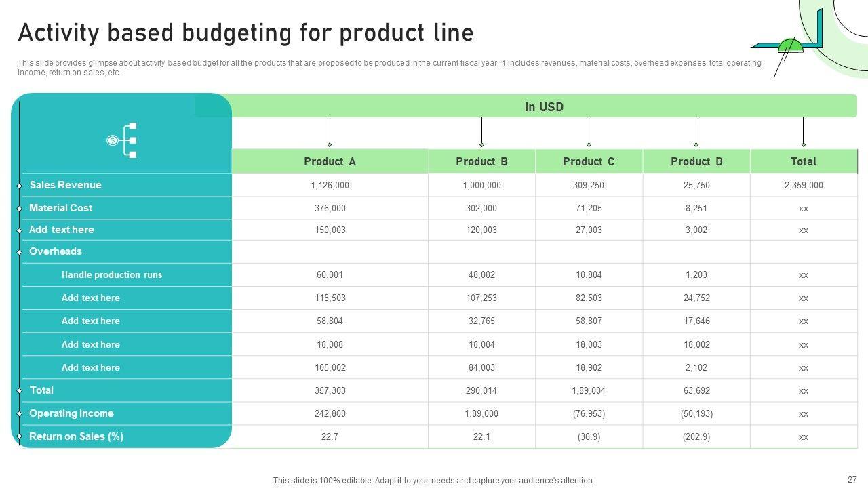The image size is (868, 488).
Task: Click the 'Sales Revenue' row label
Action: pos(65,185)
